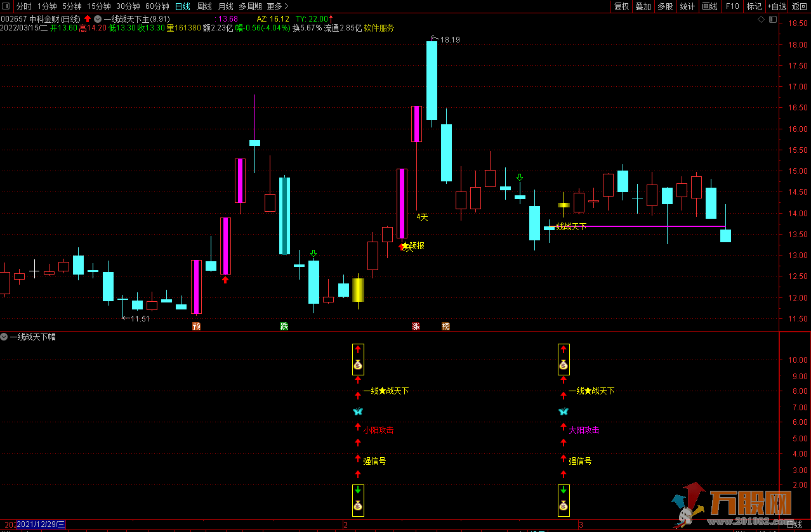Select the 60分钟 period tab
Viewport: 811px width, 532px height.
[x=157, y=6]
